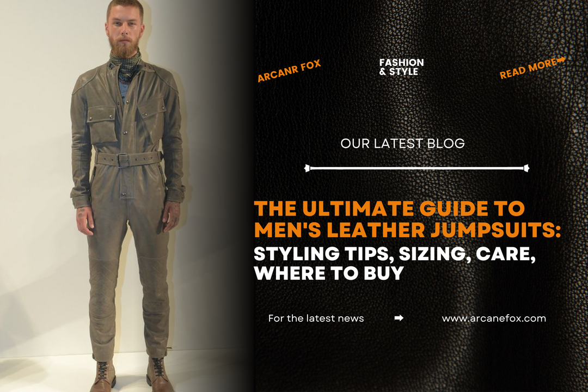588x392 pixels.
Task: Click the white arrow before the website URL
Action: (399, 318)
